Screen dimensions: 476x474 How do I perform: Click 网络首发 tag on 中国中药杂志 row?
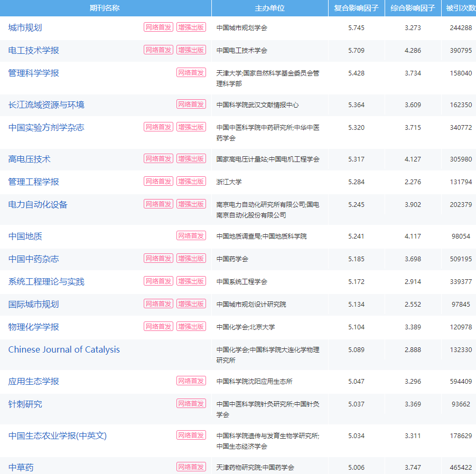point(158,259)
